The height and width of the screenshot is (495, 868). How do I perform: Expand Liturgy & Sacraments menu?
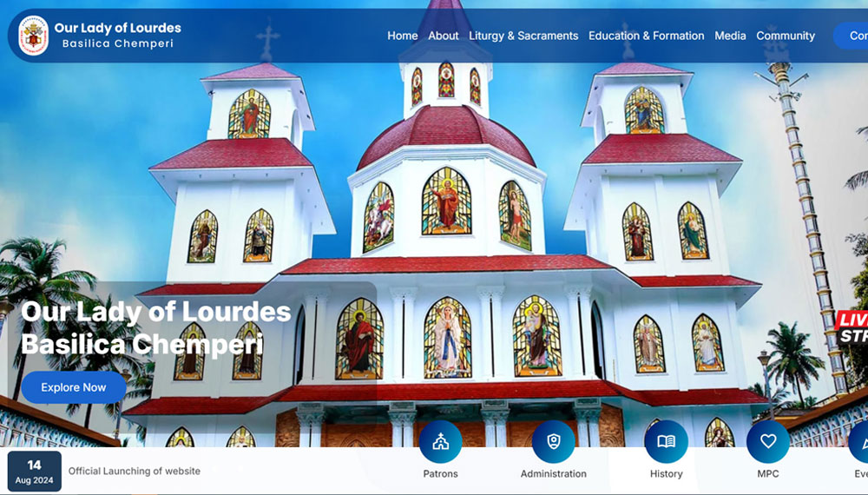coord(523,36)
